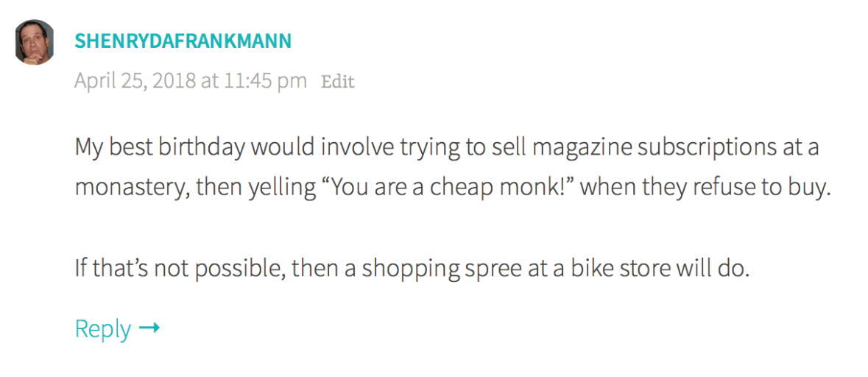
Task: Click the Edit link beside the timestamp
Action: [338, 81]
